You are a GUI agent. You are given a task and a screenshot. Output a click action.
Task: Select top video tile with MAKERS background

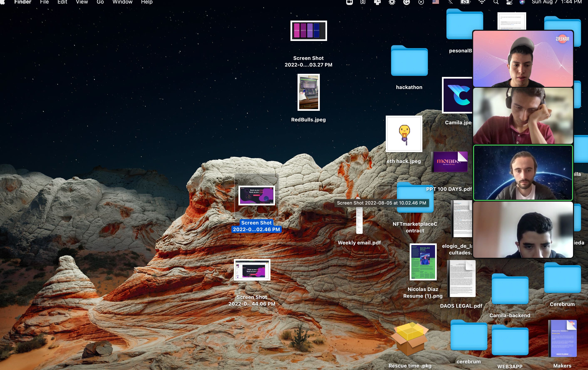[523, 59]
